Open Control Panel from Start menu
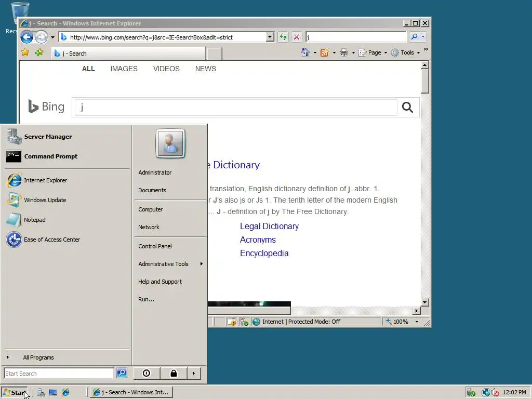 pyautogui.click(x=170, y=246)
